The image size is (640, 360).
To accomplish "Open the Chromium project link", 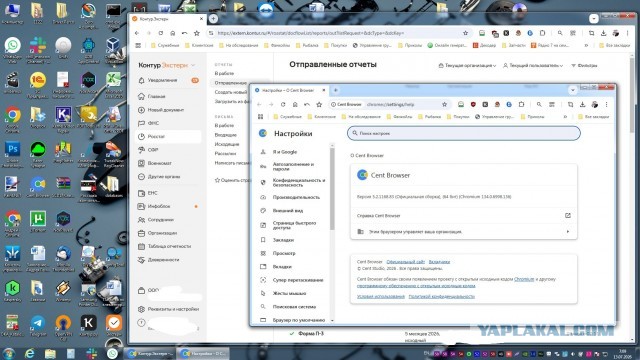I will pyautogui.click(x=524, y=279).
